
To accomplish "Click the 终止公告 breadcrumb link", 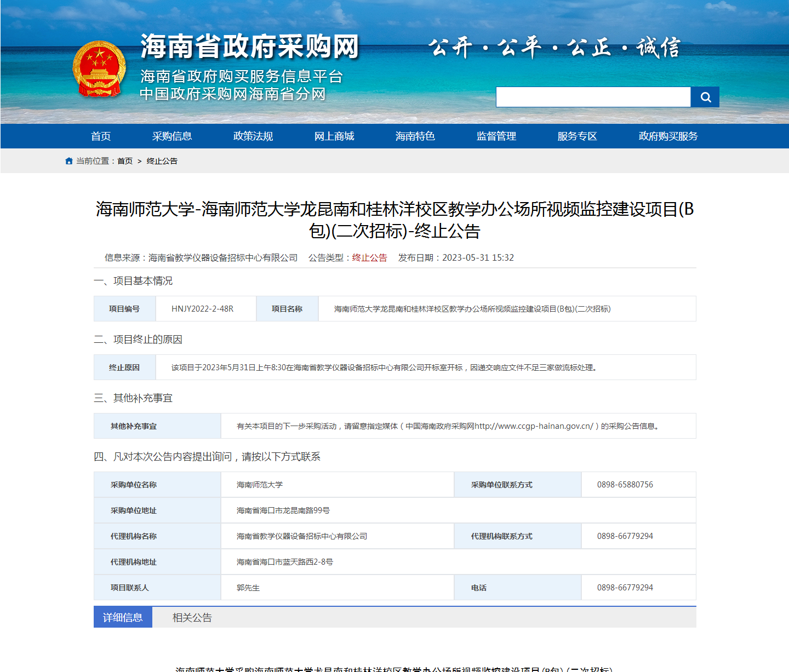I will coord(162,161).
